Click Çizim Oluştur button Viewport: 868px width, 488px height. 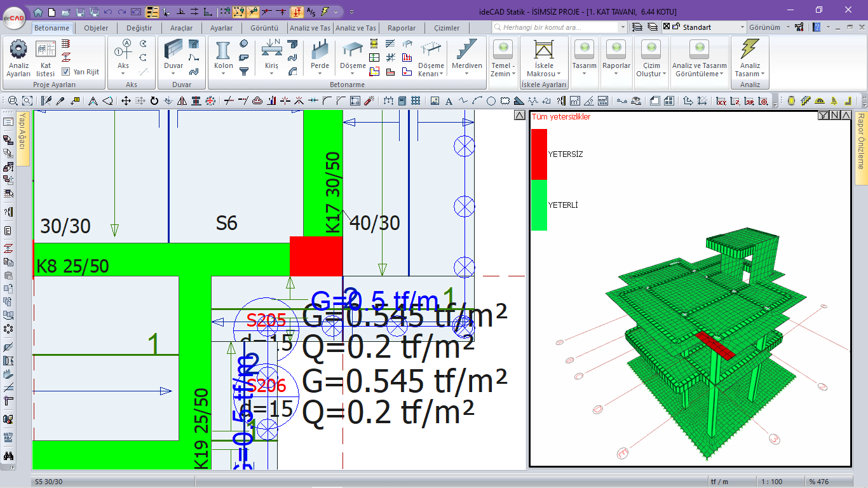point(651,57)
